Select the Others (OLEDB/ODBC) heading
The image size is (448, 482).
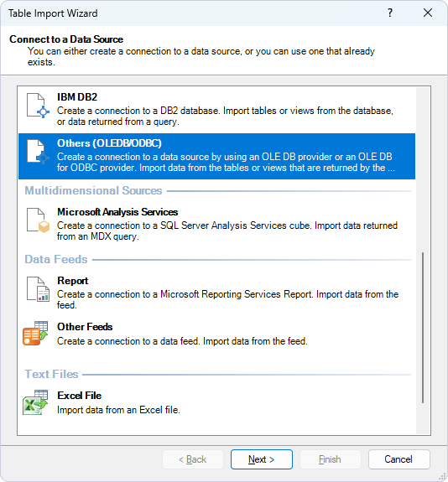click(x=109, y=143)
